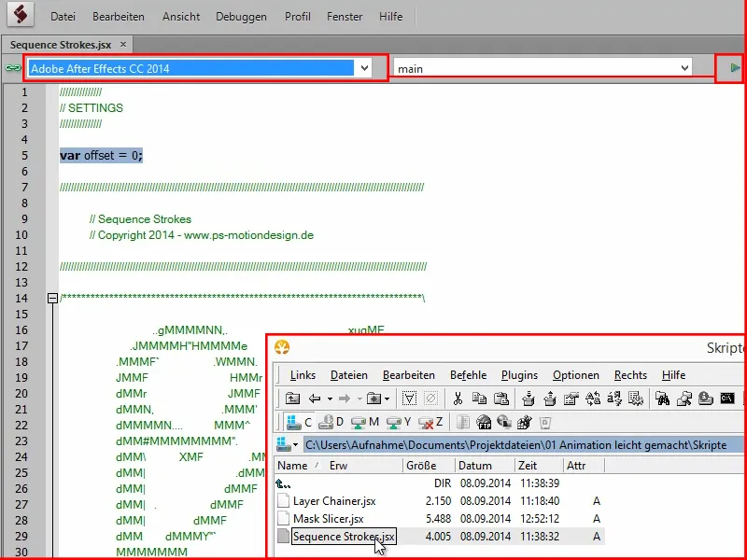Screen dimensions: 747x560
Task: Switch to network drive Y
Action: 399,422
